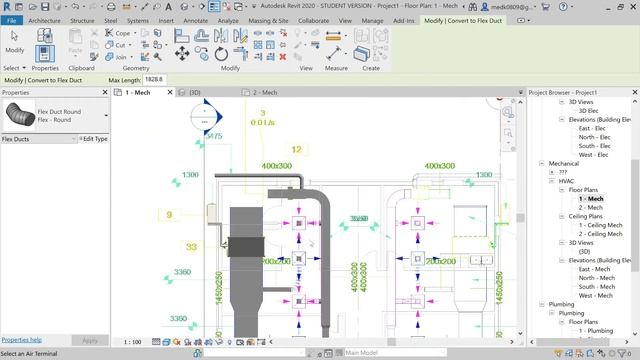This screenshot has width=640, height=360.
Task: Collapse the HVAC node in Project Browser
Action: [551, 181]
